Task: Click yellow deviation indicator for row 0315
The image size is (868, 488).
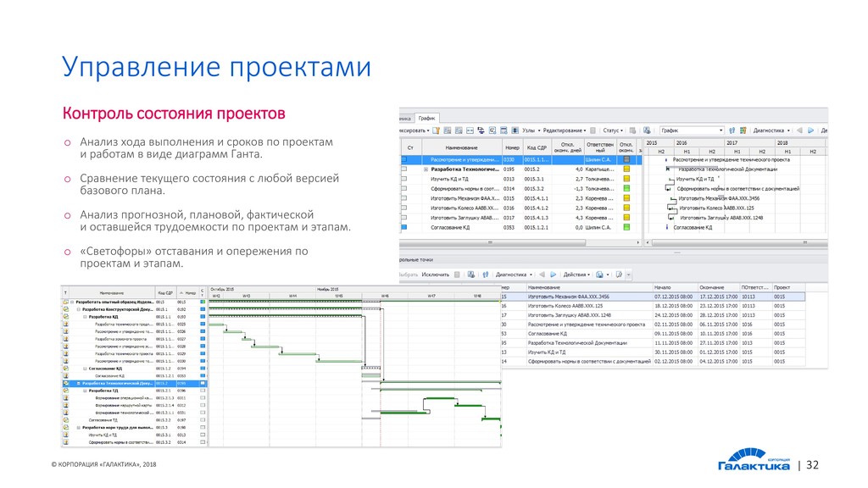Action: (x=626, y=198)
